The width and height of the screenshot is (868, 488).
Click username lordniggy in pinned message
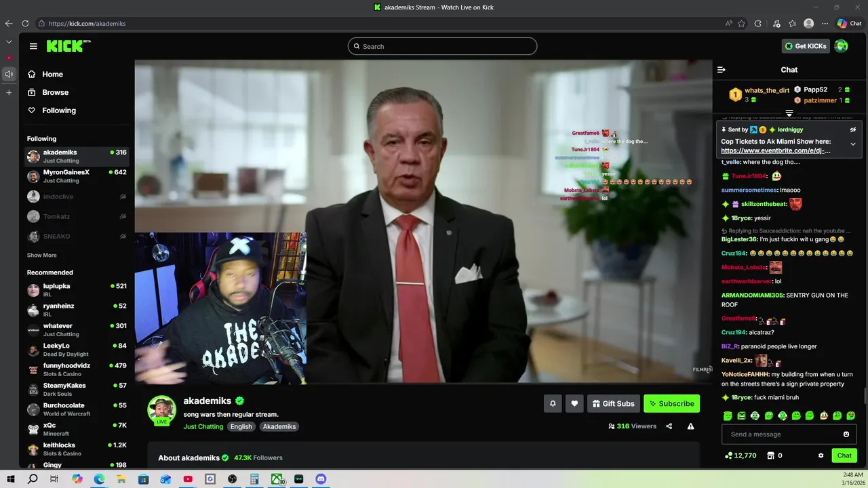790,129
